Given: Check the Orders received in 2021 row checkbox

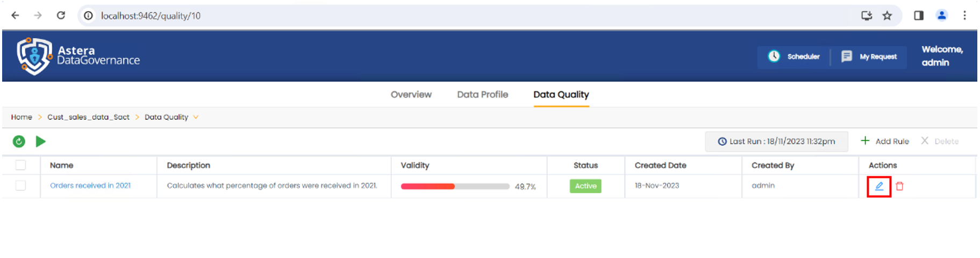Looking at the screenshot, I should coord(20,185).
